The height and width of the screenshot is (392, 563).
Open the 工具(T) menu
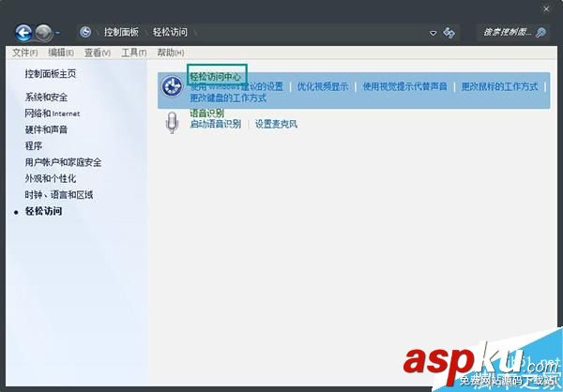(x=133, y=53)
